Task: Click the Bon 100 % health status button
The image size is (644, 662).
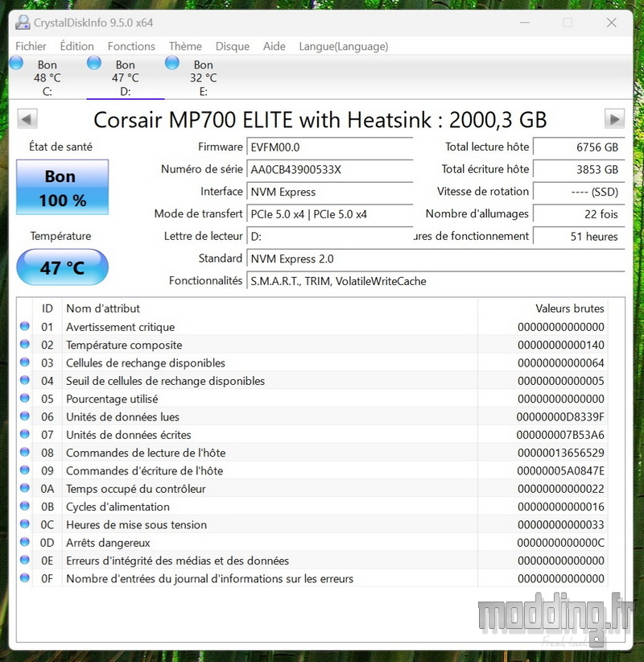Action: [x=63, y=188]
